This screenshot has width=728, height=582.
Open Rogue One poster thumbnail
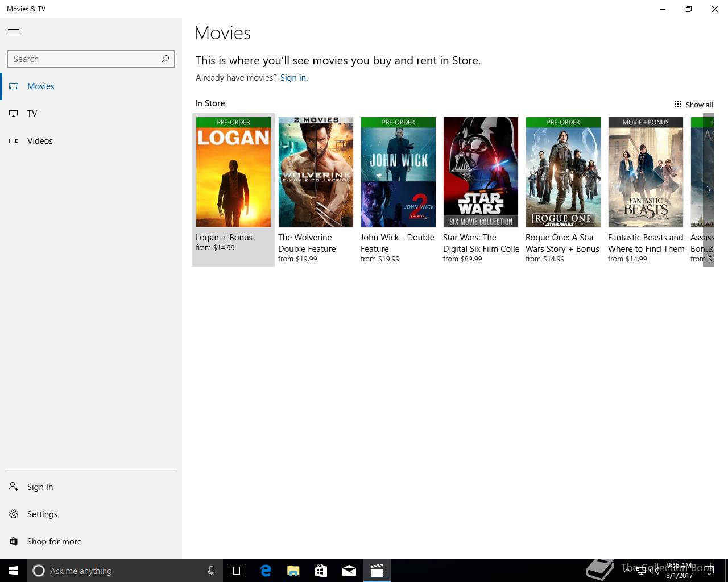(563, 172)
